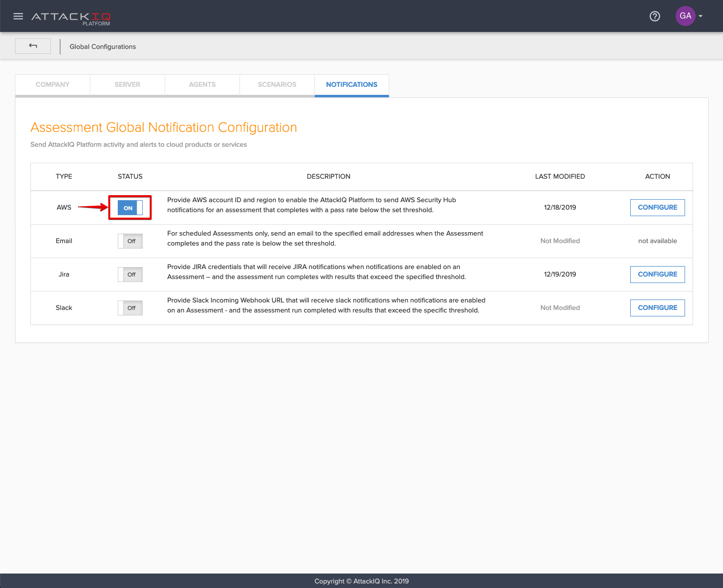Select the Slack type cell
The width and height of the screenshot is (723, 588).
pyautogui.click(x=64, y=307)
